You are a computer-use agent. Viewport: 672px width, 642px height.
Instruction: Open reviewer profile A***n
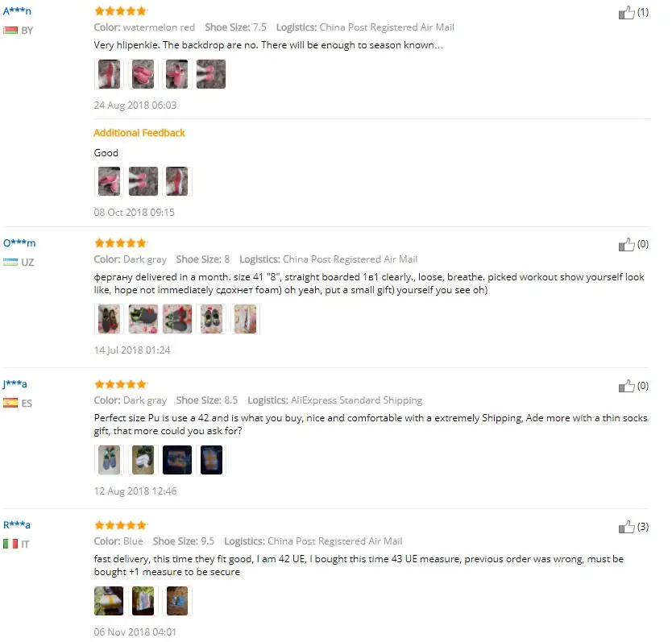click(x=17, y=11)
